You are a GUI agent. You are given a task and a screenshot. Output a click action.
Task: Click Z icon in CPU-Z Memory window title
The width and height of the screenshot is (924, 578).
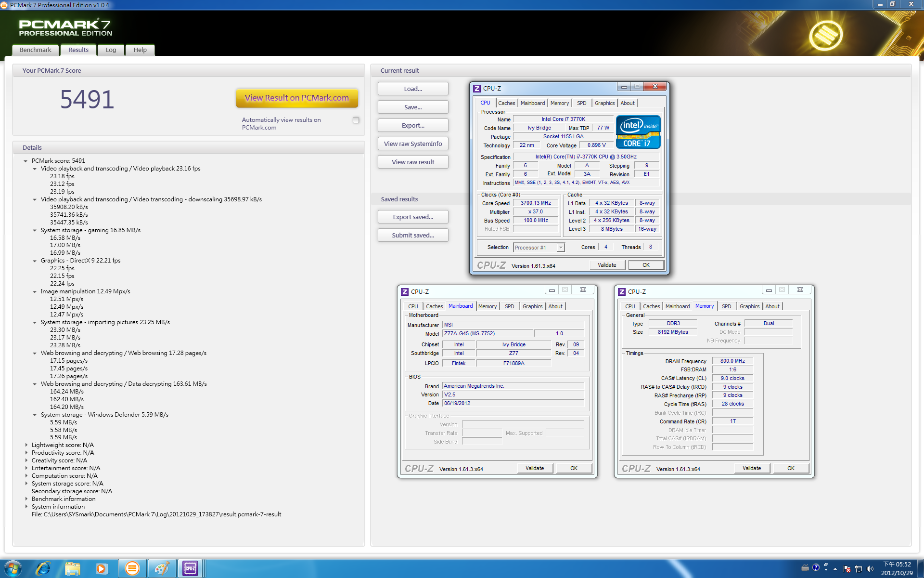pyautogui.click(x=622, y=292)
